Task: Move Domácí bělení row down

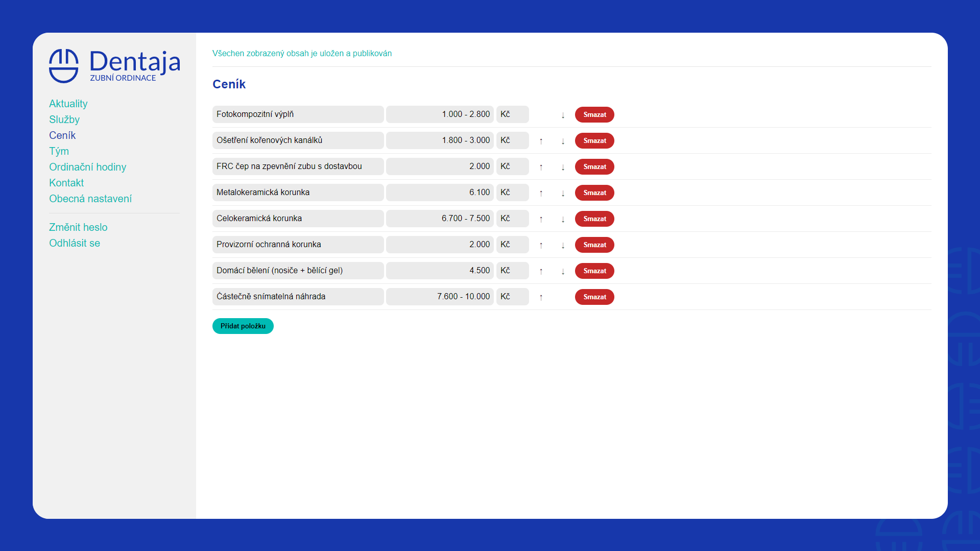Action: point(563,271)
